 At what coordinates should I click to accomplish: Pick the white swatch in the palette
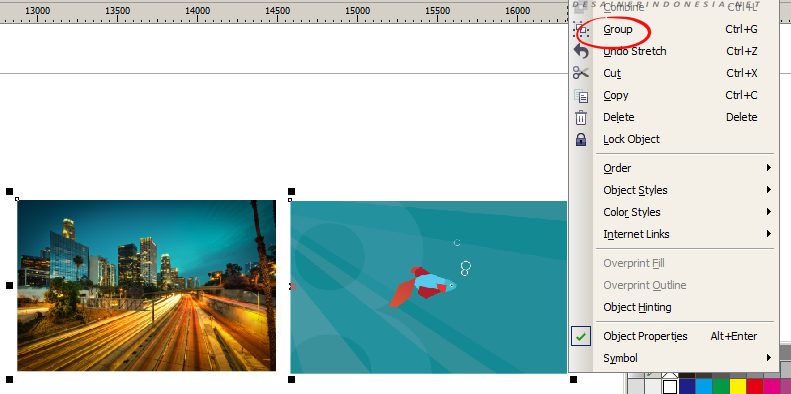click(x=669, y=387)
